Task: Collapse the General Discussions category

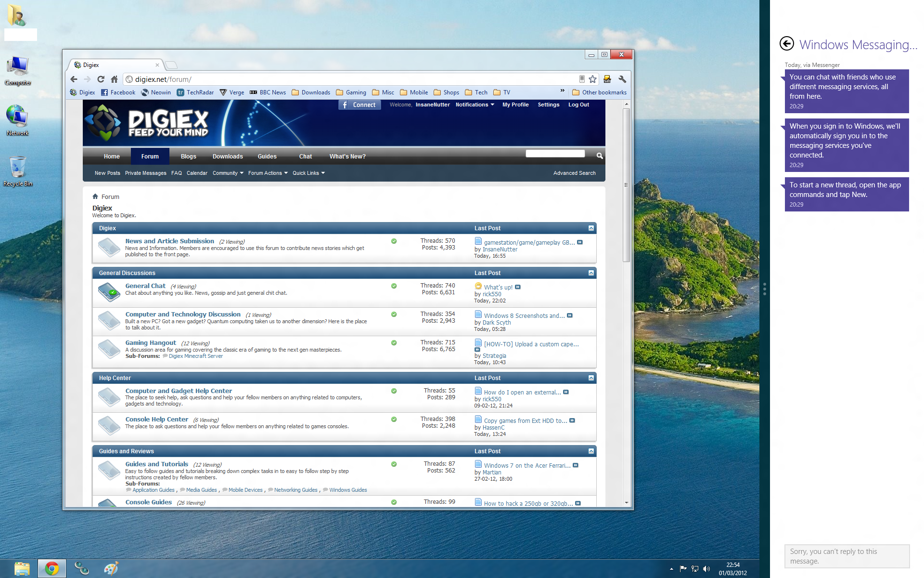Action: [591, 273]
